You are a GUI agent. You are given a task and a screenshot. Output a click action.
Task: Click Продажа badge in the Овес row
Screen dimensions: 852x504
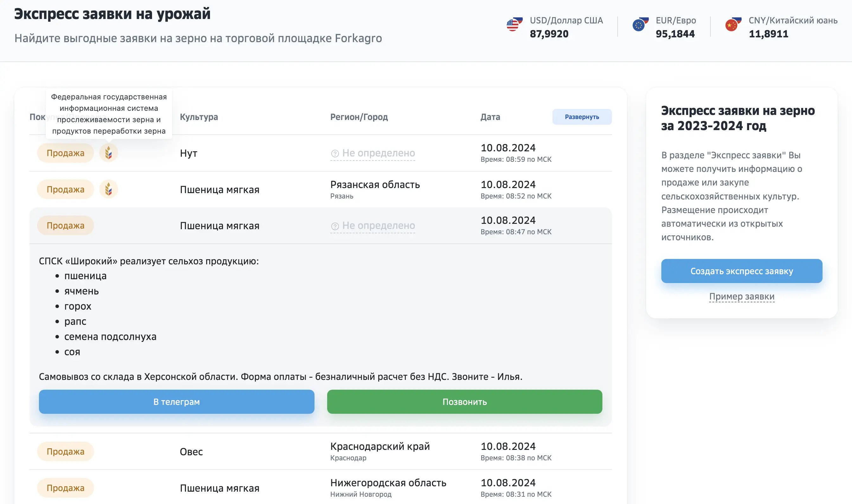[x=65, y=451]
